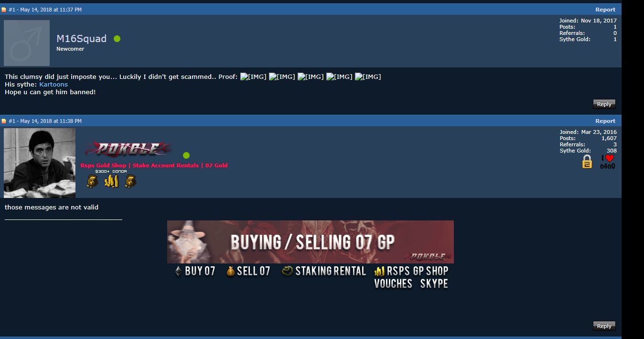Report the M16Squad post
This screenshot has width=644, height=339.
point(605,10)
